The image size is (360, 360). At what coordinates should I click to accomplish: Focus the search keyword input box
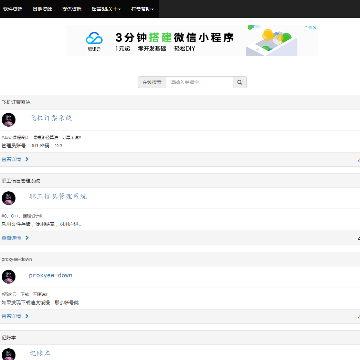pos(199,82)
